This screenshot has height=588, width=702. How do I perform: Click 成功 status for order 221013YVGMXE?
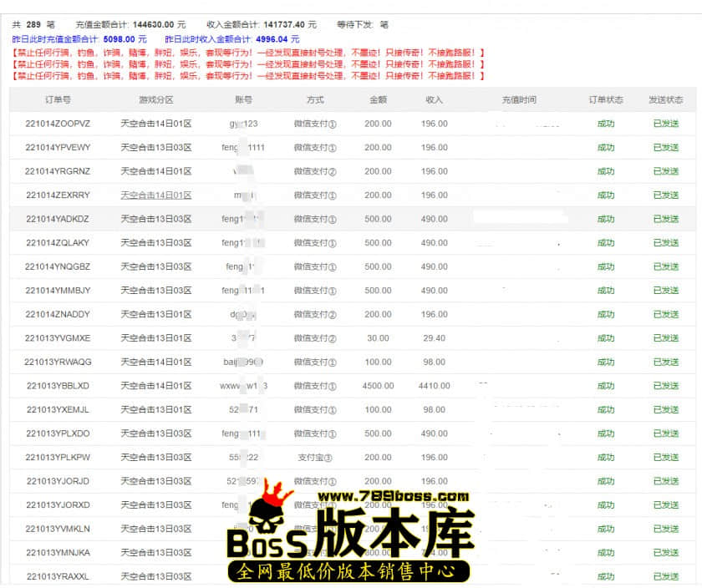pos(605,338)
